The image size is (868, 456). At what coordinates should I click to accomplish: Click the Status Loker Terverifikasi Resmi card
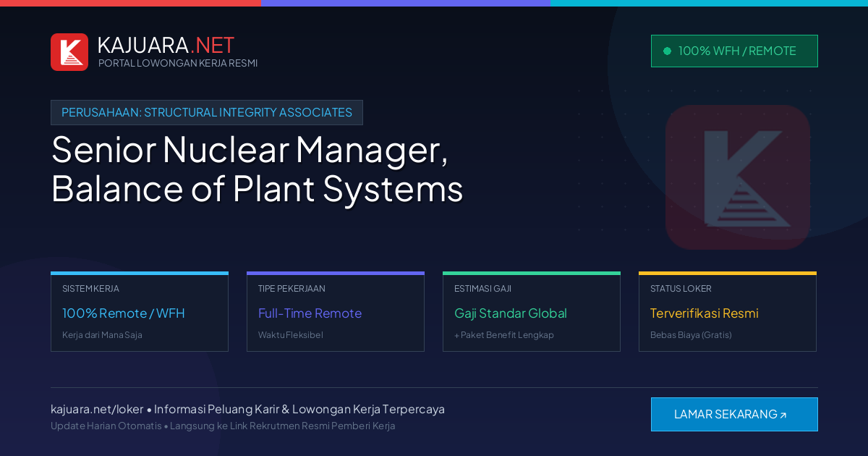(728, 312)
